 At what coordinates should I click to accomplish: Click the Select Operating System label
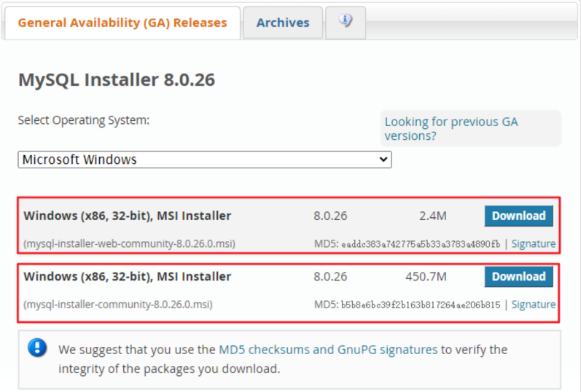84,120
